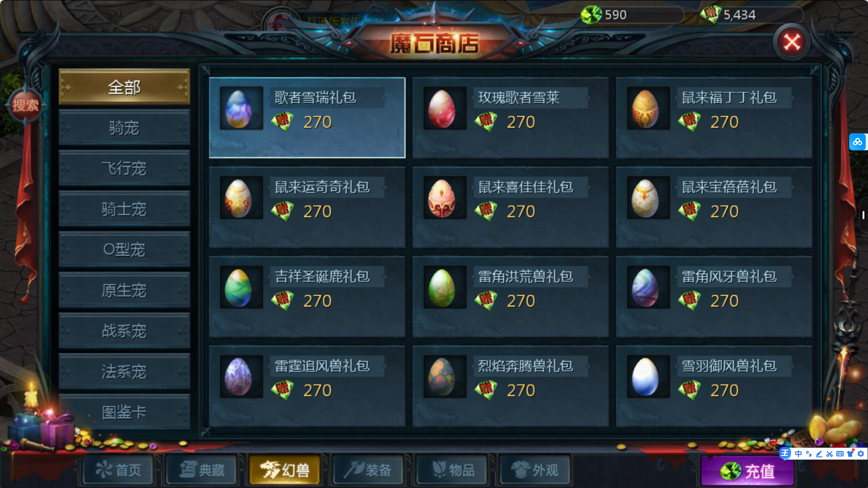
Task: Click the purple 充值 recharge button
Action: [747, 471]
